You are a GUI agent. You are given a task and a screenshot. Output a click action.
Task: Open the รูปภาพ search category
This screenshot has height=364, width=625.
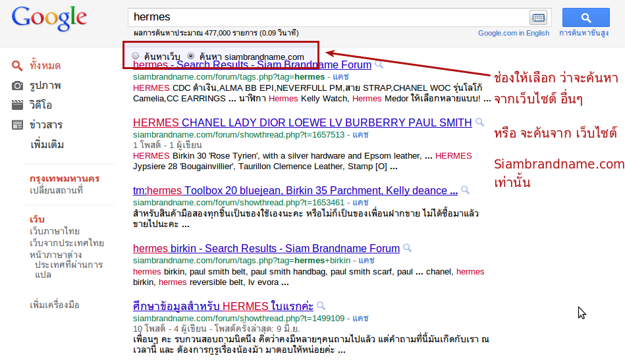(x=45, y=86)
